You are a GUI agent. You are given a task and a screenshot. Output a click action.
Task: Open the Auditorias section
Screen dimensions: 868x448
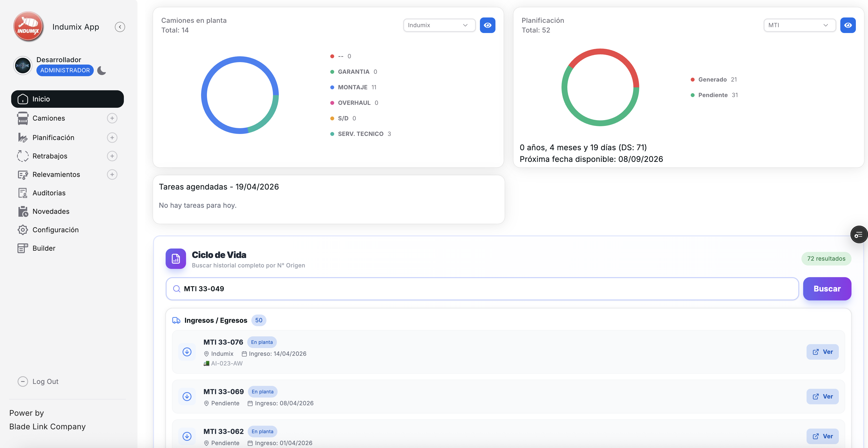(49, 193)
